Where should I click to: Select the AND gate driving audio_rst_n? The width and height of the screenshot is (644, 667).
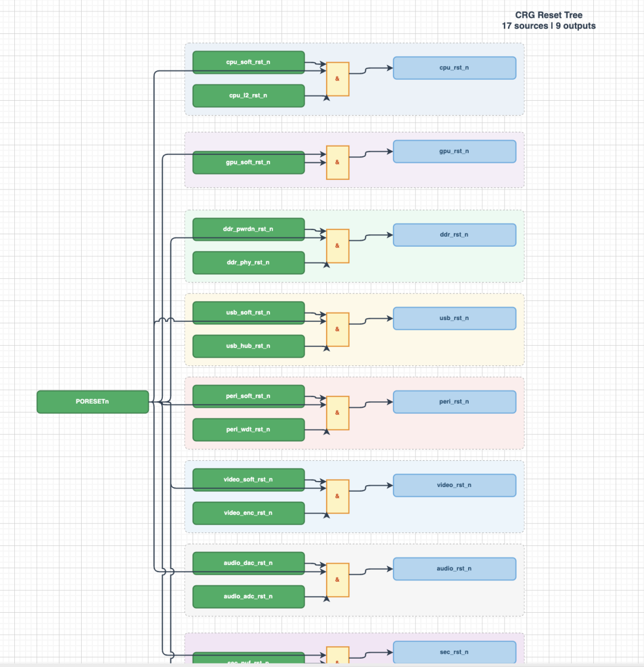338,580
